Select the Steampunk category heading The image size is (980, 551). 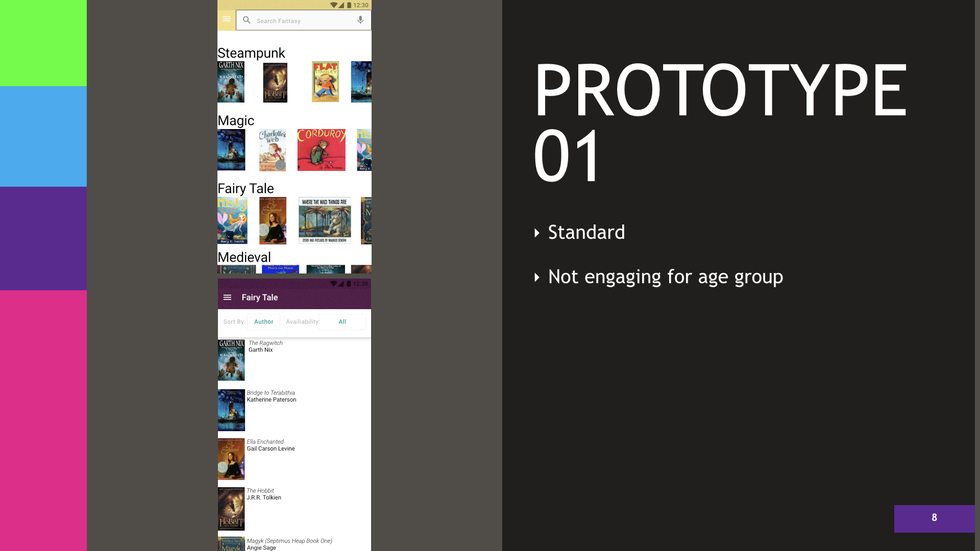coord(251,53)
